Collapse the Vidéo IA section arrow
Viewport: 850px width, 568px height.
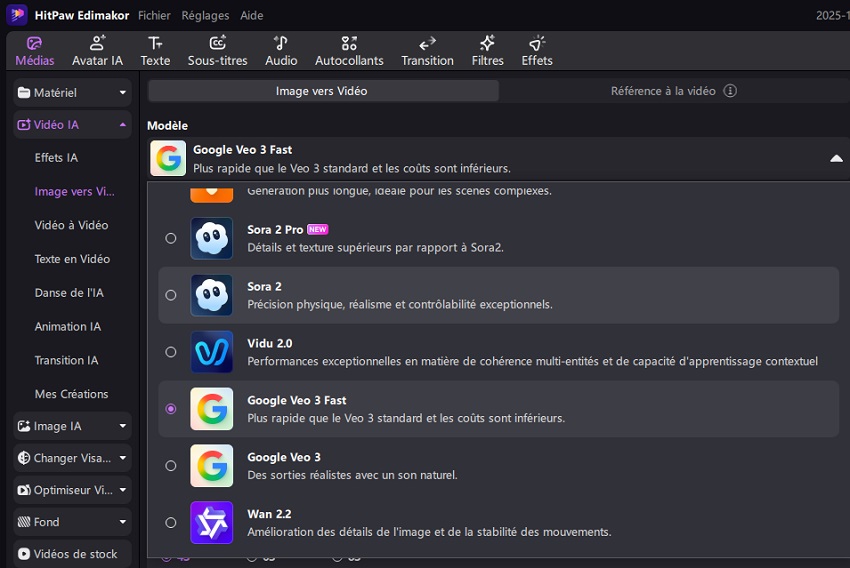pyautogui.click(x=123, y=125)
